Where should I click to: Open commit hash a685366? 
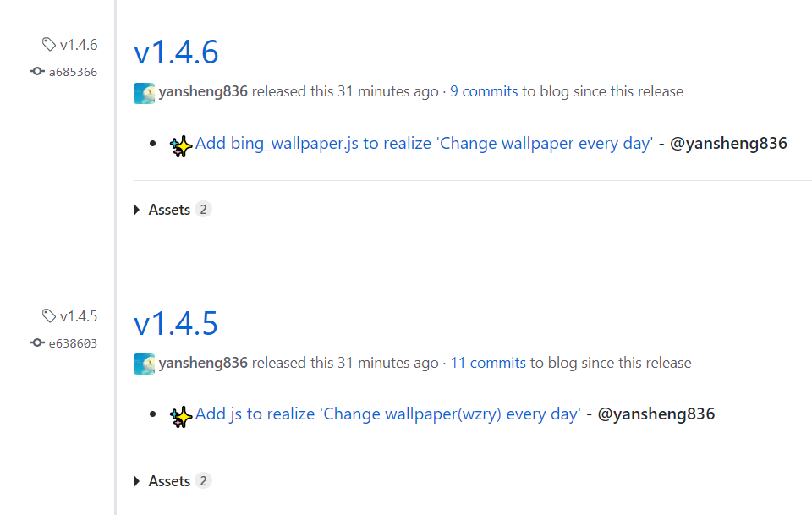[x=73, y=72]
